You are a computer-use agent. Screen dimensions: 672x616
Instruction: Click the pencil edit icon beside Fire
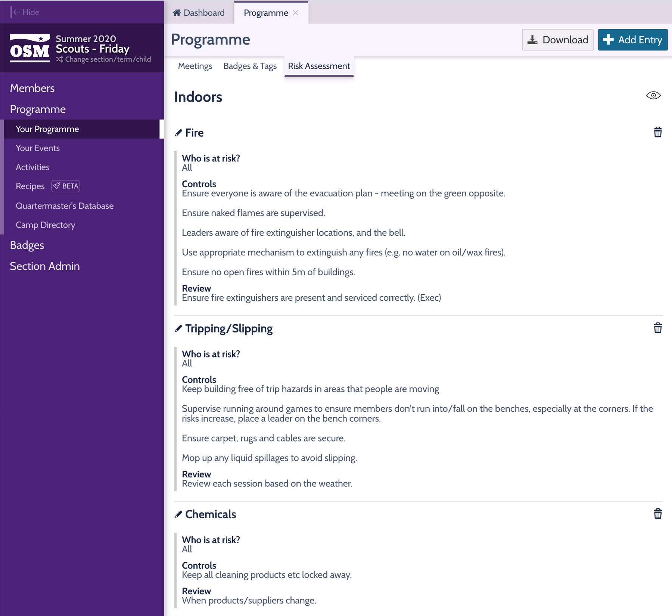pos(178,133)
